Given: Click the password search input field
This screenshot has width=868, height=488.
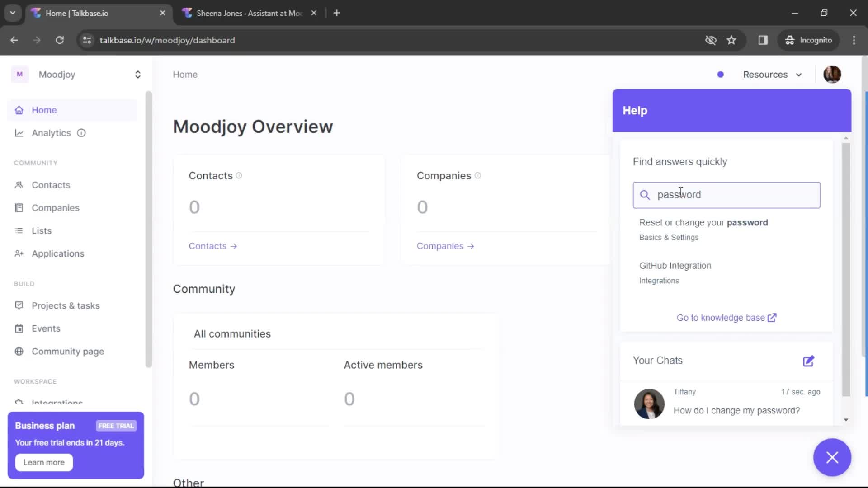Looking at the screenshot, I should coord(726,195).
